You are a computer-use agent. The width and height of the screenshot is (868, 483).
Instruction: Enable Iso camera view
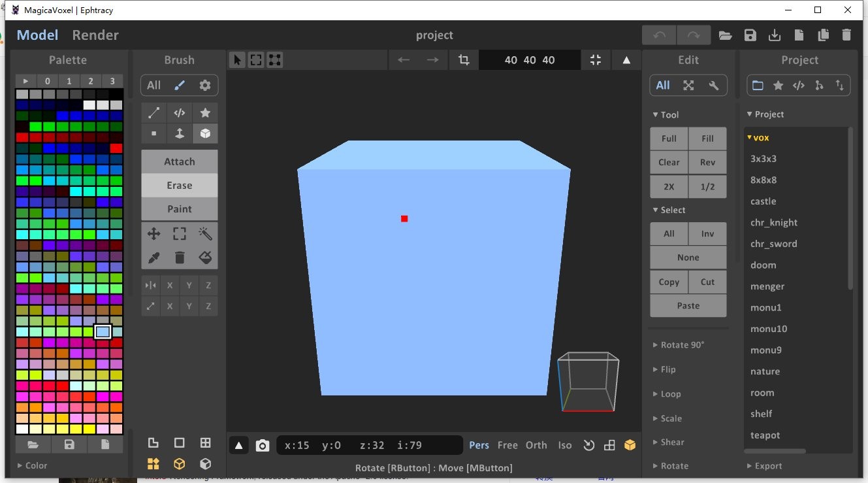click(x=564, y=445)
